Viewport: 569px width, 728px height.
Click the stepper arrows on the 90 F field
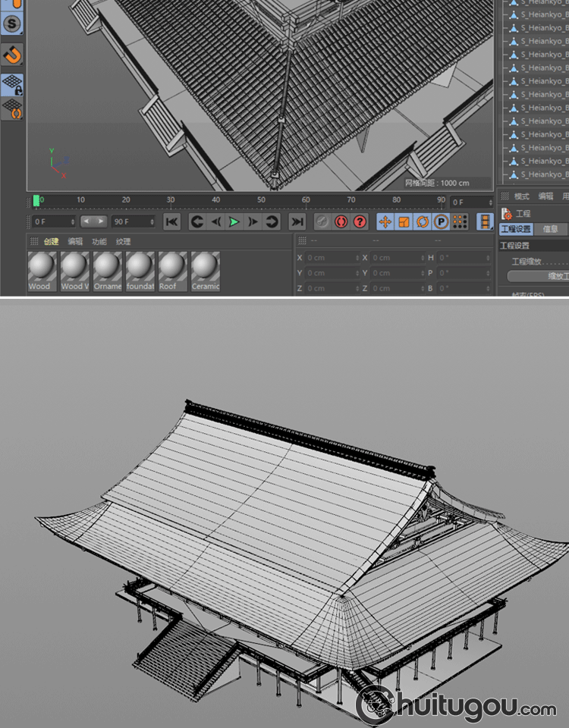152,222
